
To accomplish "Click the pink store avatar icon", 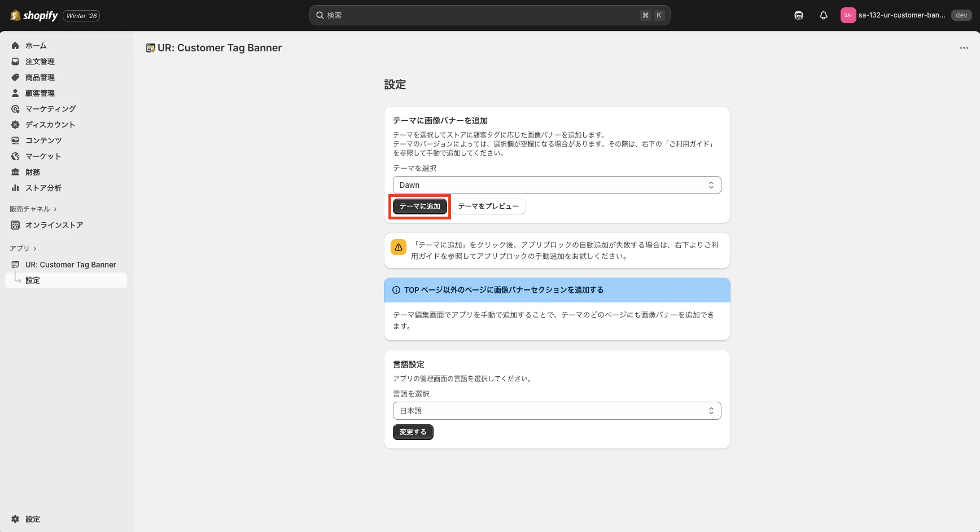I will pos(848,15).
